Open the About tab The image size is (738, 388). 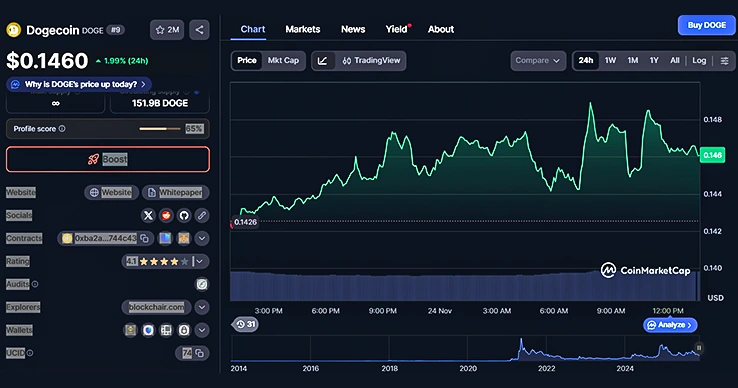point(441,29)
